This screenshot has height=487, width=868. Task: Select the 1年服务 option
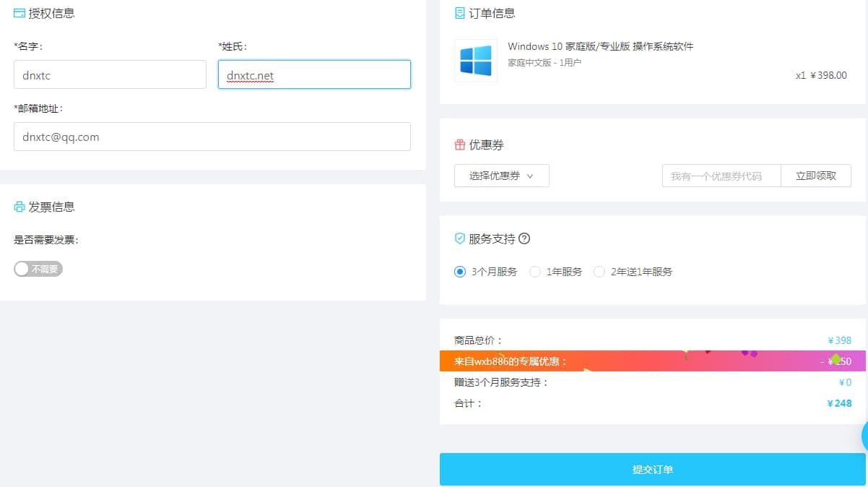[534, 272]
